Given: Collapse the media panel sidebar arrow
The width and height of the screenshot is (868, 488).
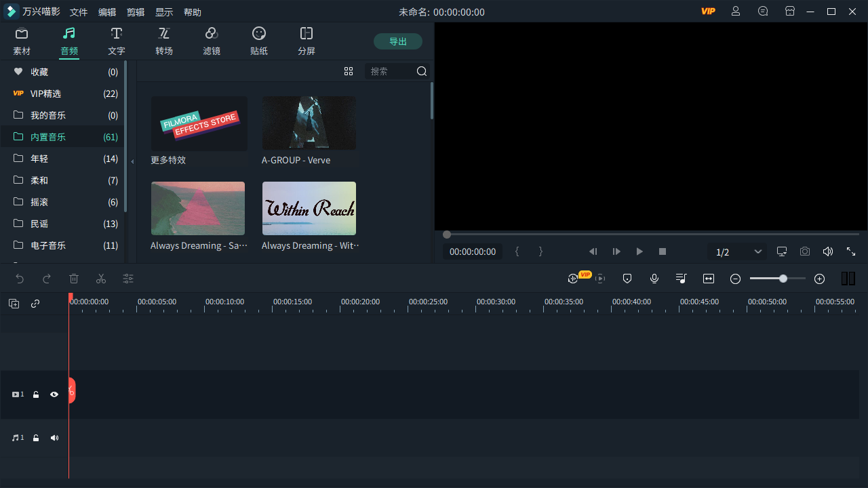Looking at the screenshot, I should (132, 161).
